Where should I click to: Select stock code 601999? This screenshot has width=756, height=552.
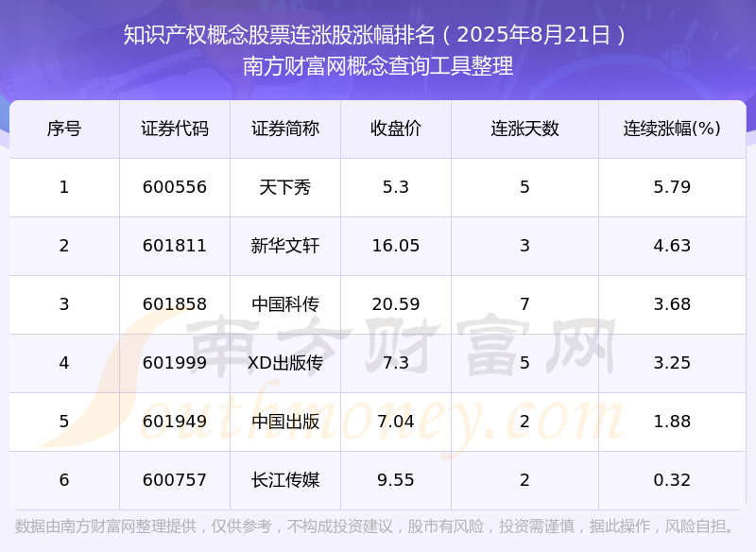175,363
